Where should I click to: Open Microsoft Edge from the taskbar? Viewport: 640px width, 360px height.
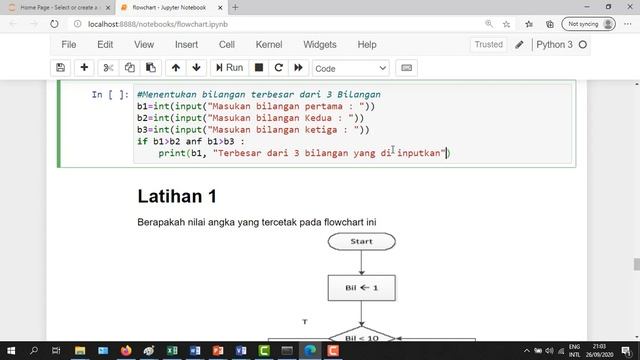point(310,351)
